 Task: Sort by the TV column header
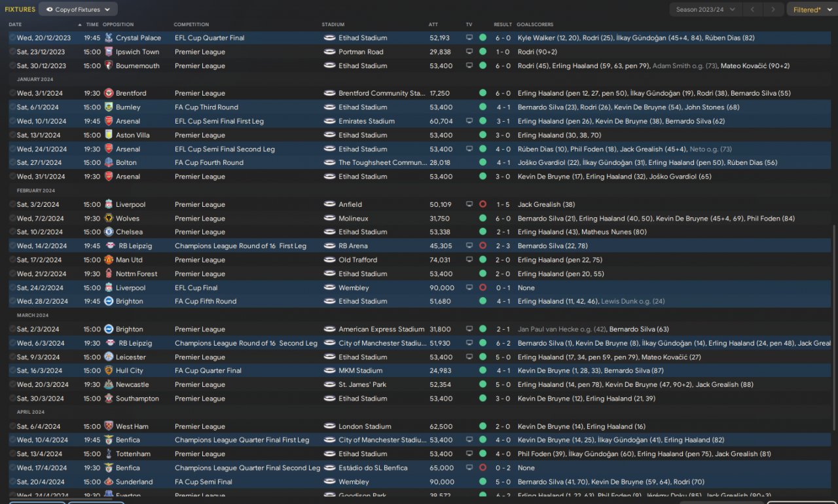coord(469,25)
